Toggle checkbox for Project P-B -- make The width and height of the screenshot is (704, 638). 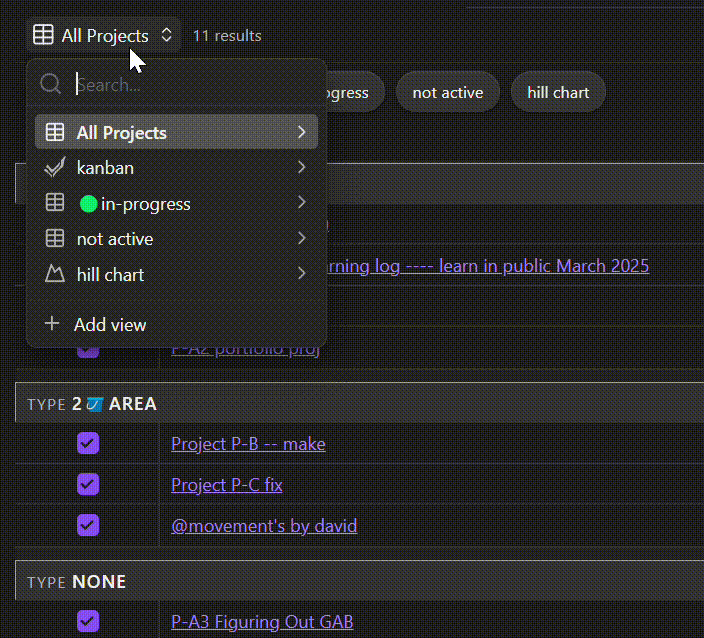pos(88,444)
